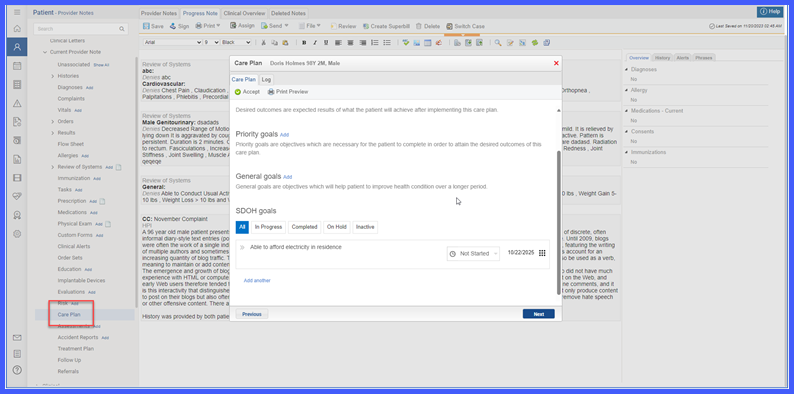Click the alerts triangle icon in left sidebar
This screenshot has height=394, width=794.
coord(17,103)
